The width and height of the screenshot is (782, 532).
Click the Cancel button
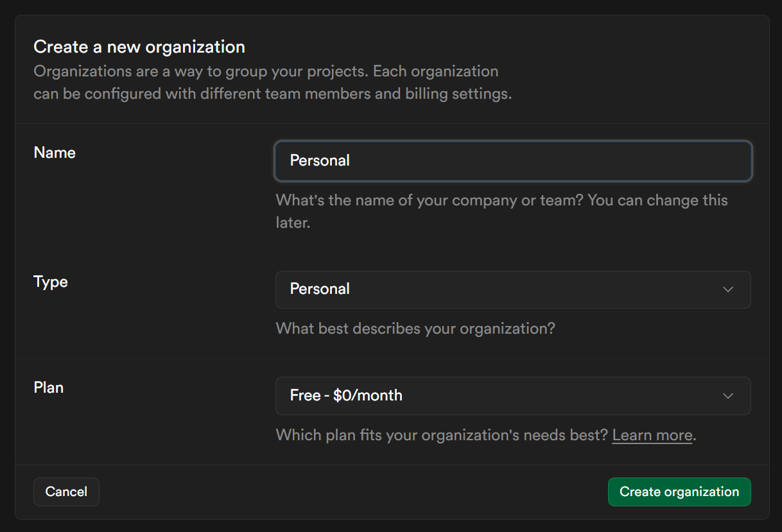(x=66, y=492)
